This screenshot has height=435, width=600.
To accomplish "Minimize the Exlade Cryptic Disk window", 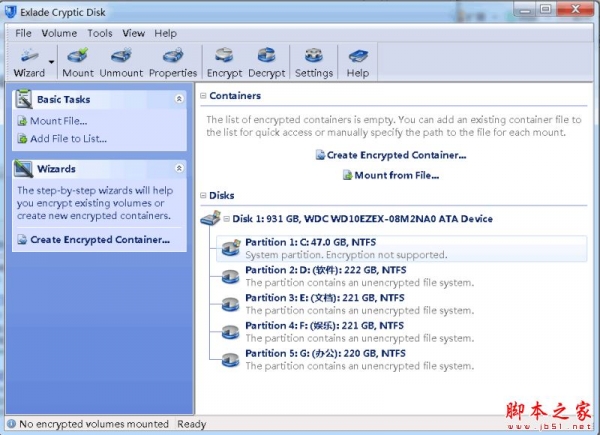I will [x=525, y=10].
